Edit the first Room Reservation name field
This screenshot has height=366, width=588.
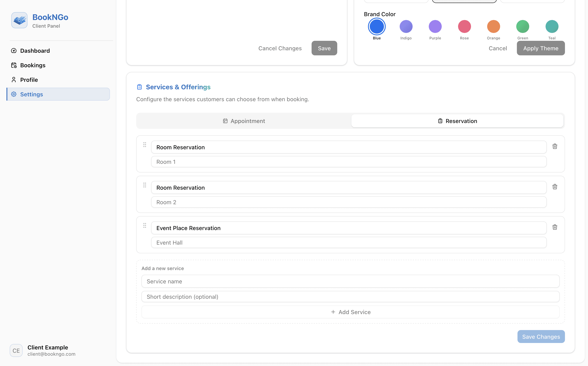349,147
